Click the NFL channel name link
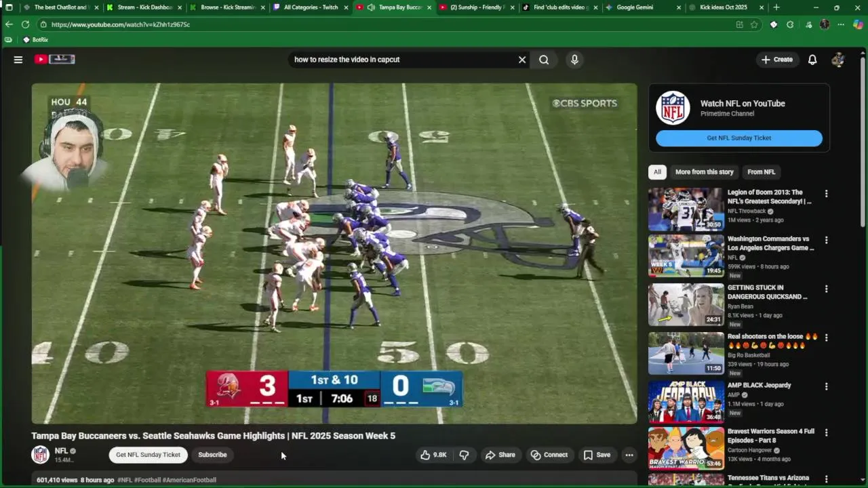Screen dimensions: 868x488 click(61, 451)
